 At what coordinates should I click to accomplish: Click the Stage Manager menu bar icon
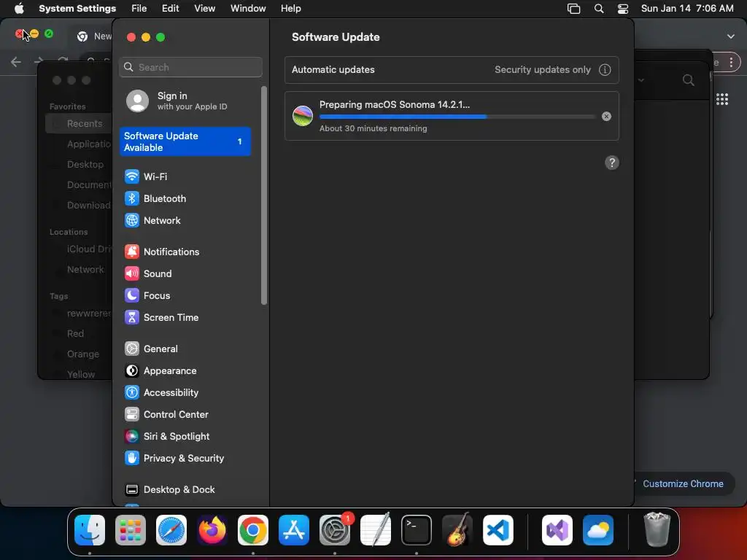coord(573,9)
